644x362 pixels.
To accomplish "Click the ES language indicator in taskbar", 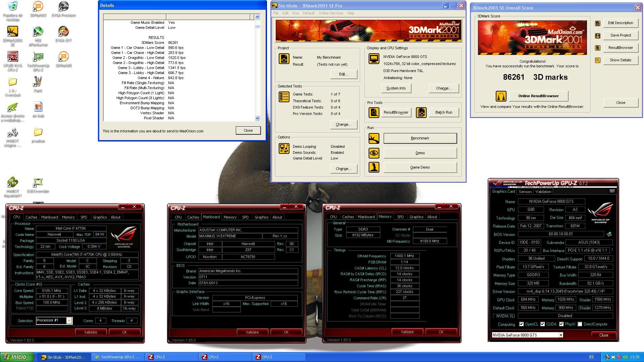I will pyautogui.click(x=591, y=357).
